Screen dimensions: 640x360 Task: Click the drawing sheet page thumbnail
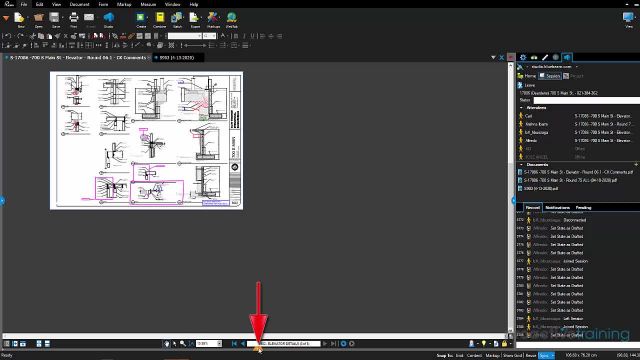147,141
